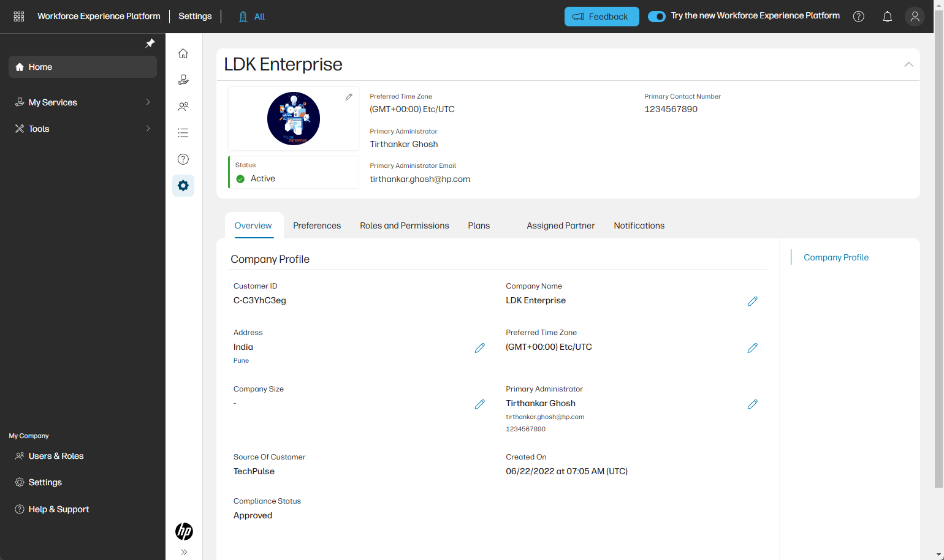Open notifications via the bell icon
The image size is (944, 560).
pos(887,17)
